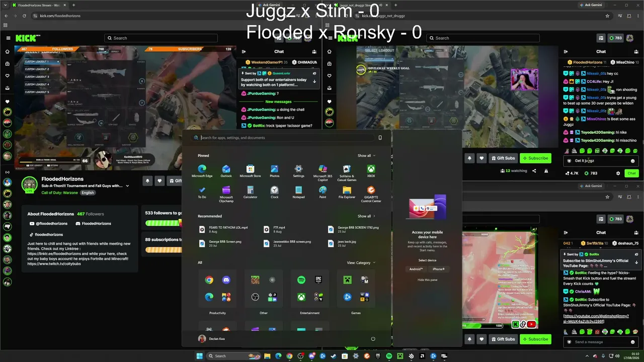This screenshot has height=362, width=644.
Task: Open Steam from the Windows taskbar
Action: point(334,356)
